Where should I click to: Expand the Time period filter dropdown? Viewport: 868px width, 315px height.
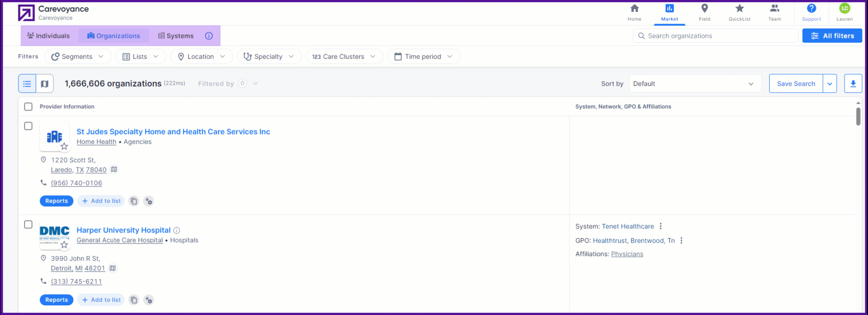423,57
